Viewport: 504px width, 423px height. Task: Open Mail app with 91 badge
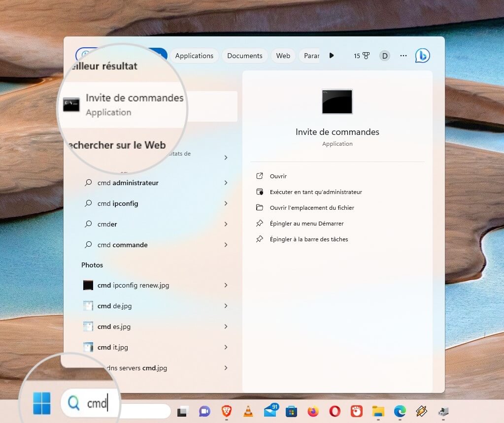click(x=270, y=410)
